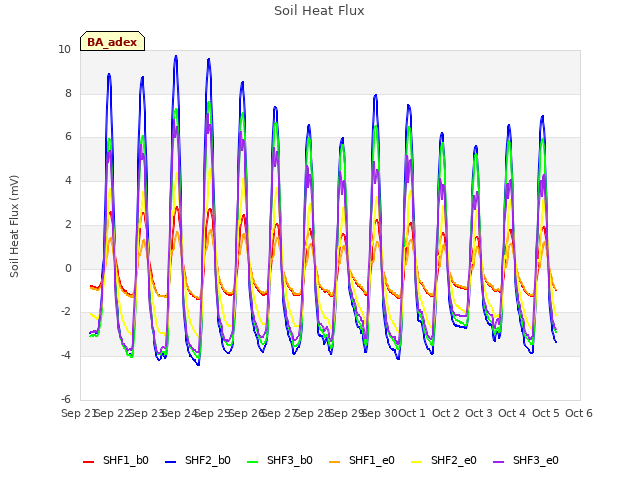The image size is (640, 480).
Task: Click the y-axis label -6
Action: tap(66, 399)
